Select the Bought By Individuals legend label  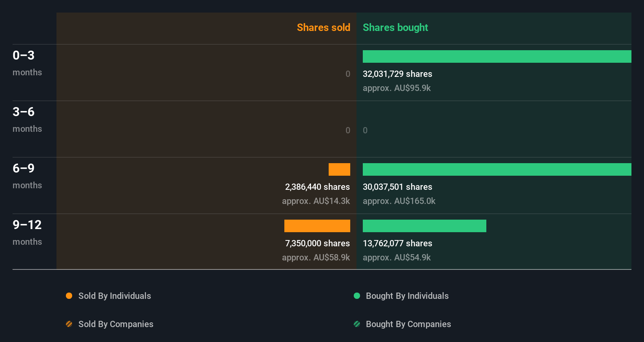pos(407,296)
